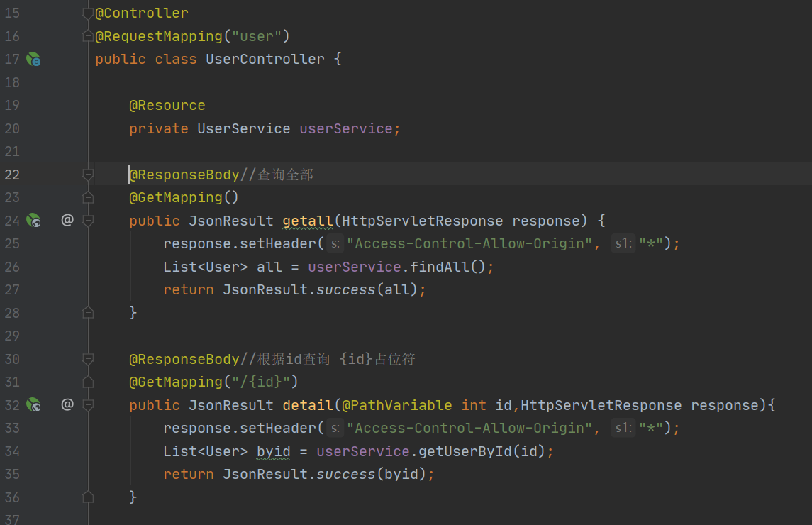Click the fold end marker on line 36
This screenshot has height=525, width=812.
pos(88,497)
